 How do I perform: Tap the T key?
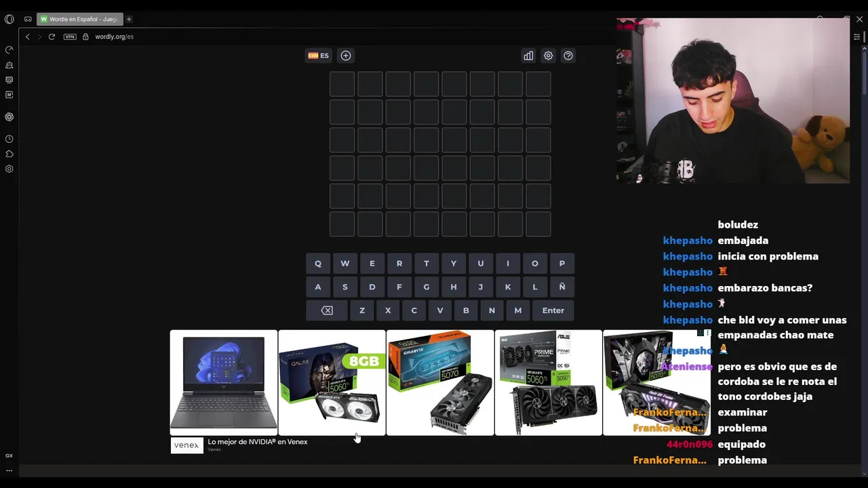[x=427, y=264]
